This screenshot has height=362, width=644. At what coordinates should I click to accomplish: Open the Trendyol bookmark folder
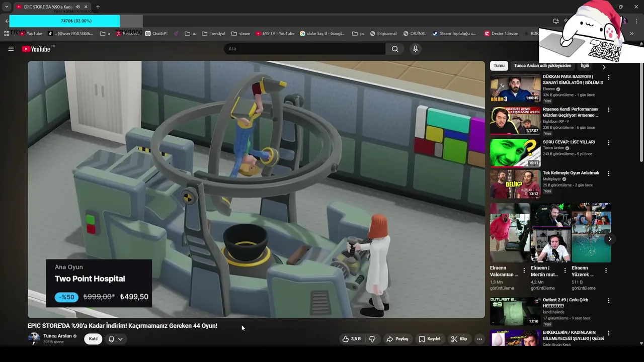point(213,34)
